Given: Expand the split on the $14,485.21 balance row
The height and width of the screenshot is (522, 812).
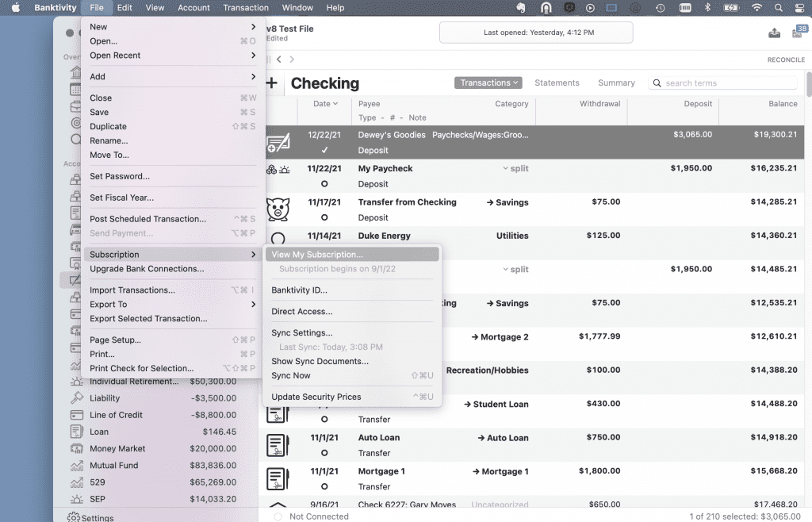Looking at the screenshot, I should pyautogui.click(x=505, y=269).
